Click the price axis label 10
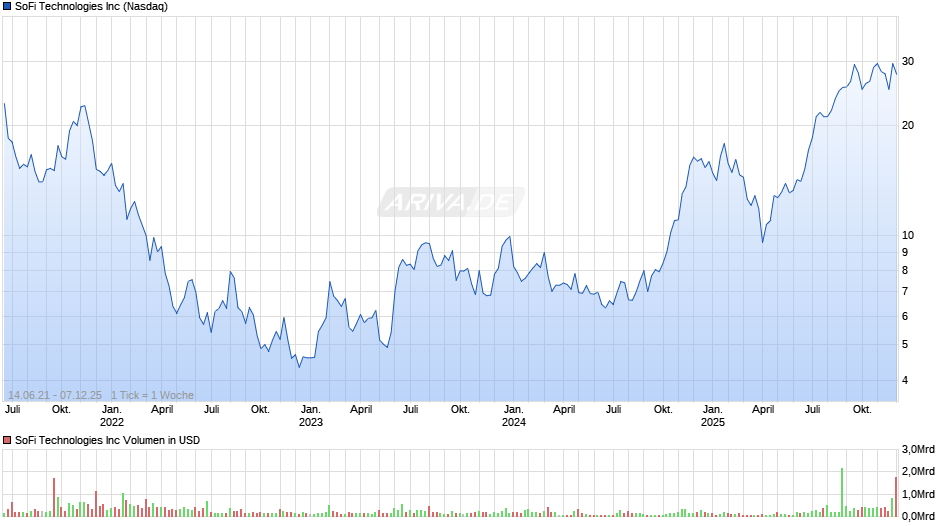This screenshot has height=526, width=940. (x=908, y=235)
